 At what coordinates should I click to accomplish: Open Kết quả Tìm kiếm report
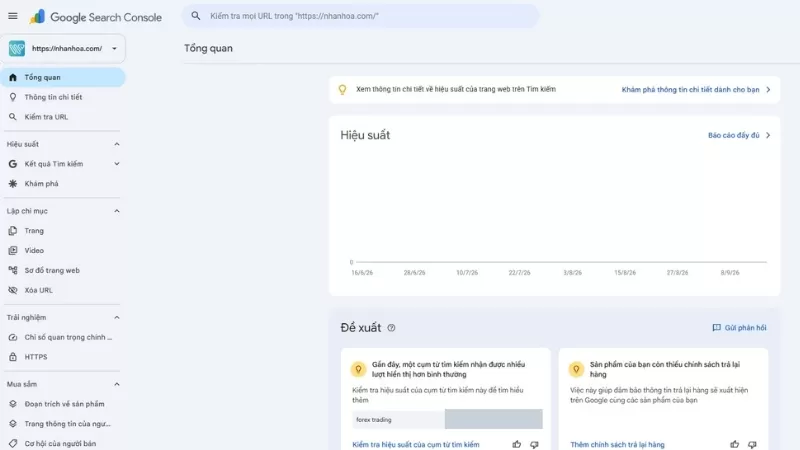tap(54, 164)
